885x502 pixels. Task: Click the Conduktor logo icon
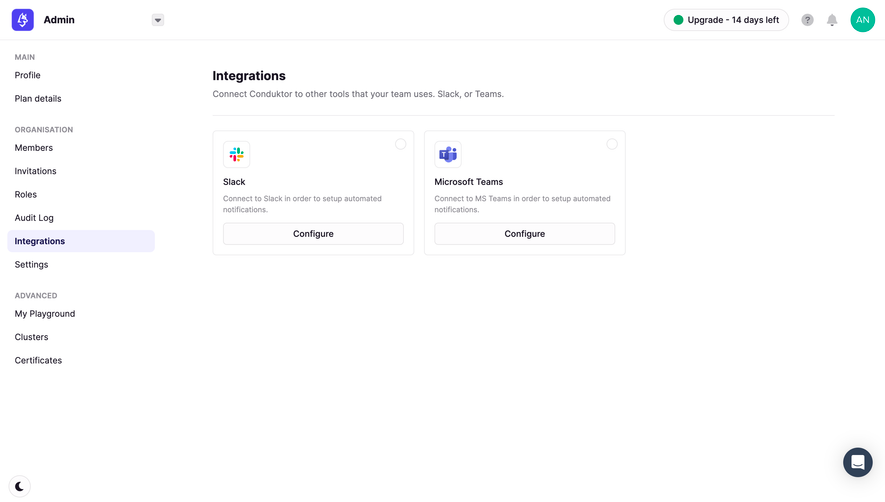pos(23,20)
